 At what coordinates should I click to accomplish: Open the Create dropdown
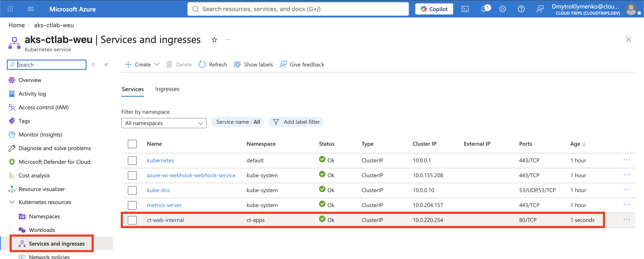click(142, 65)
